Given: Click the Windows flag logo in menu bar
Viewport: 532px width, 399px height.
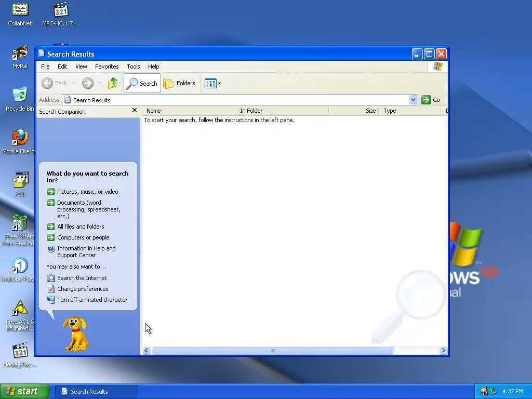Looking at the screenshot, I should (437, 66).
